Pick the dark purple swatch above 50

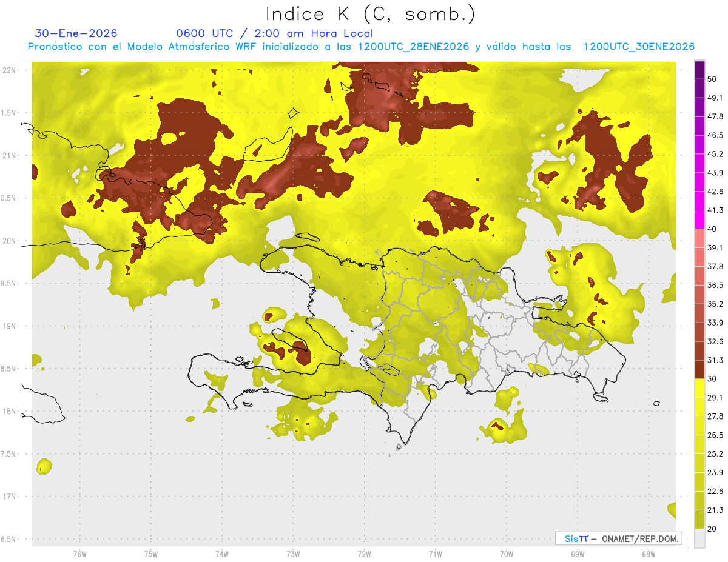tap(699, 70)
